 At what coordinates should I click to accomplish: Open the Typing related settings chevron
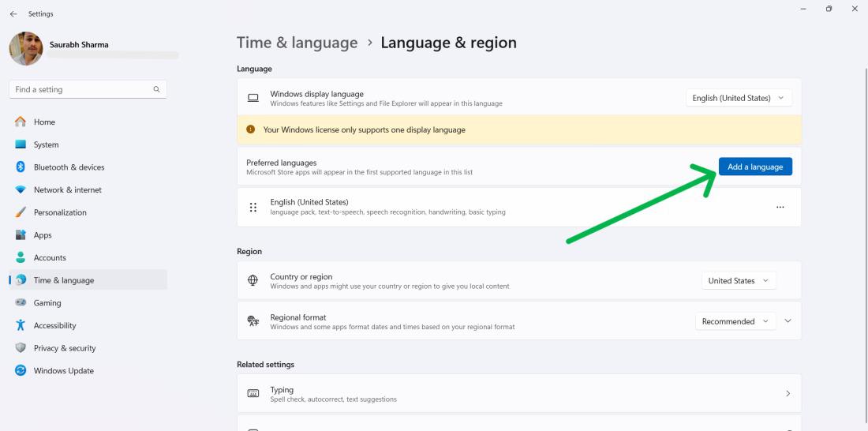tap(788, 393)
